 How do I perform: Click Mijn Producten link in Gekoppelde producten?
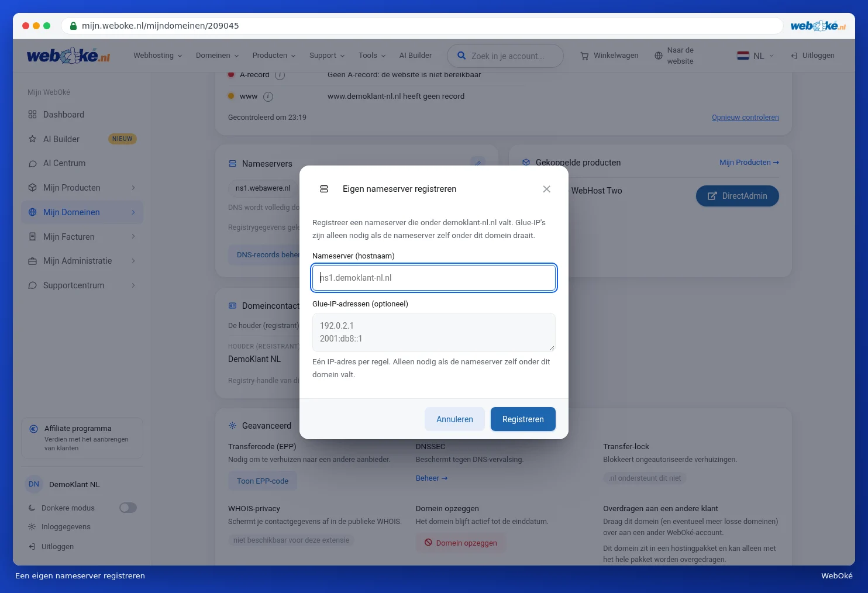(749, 163)
